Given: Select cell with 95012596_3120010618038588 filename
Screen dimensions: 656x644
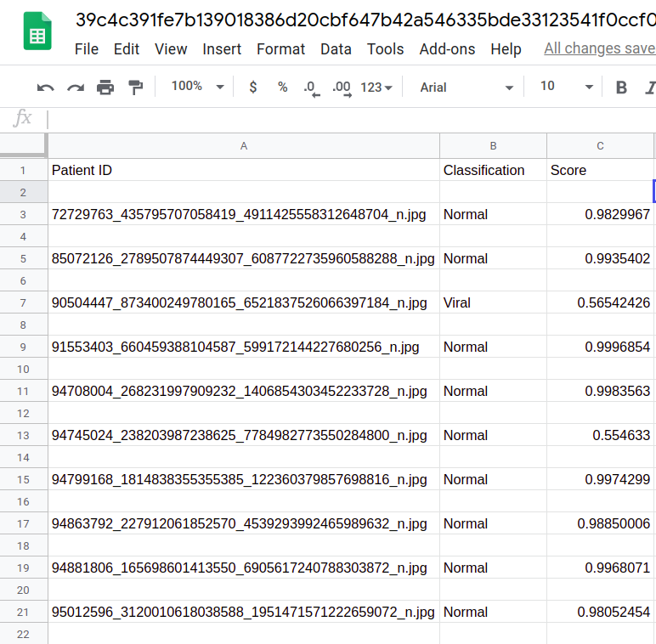Looking at the screenshot, I should pos(244,613).
